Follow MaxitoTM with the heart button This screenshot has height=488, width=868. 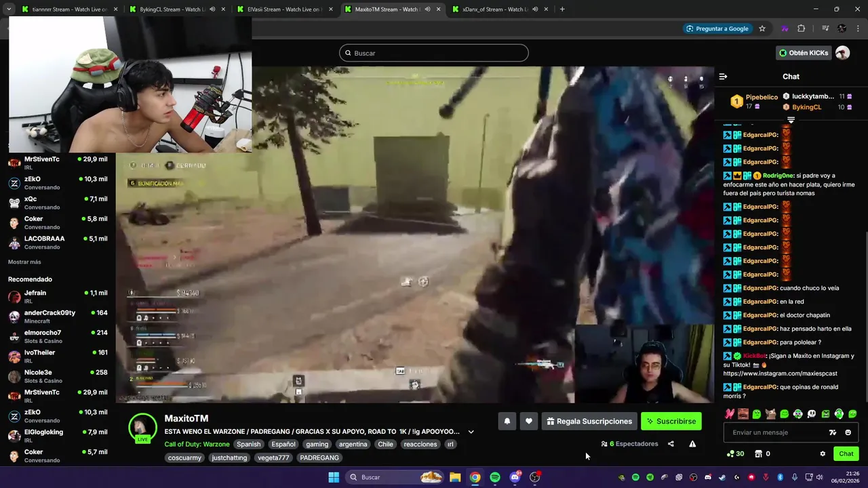click(x=529, y=421)
